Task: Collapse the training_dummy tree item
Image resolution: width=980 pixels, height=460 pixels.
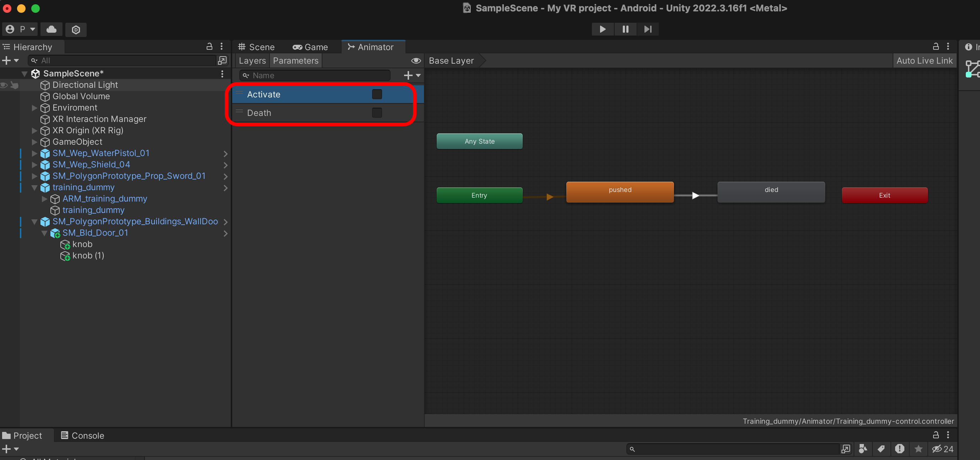Action: (x=35, y=187)
